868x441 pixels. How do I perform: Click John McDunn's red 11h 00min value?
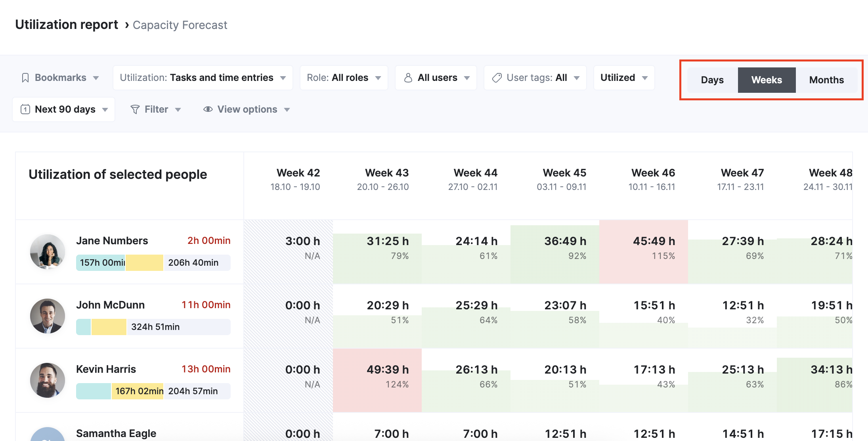(x=206, y=305)
